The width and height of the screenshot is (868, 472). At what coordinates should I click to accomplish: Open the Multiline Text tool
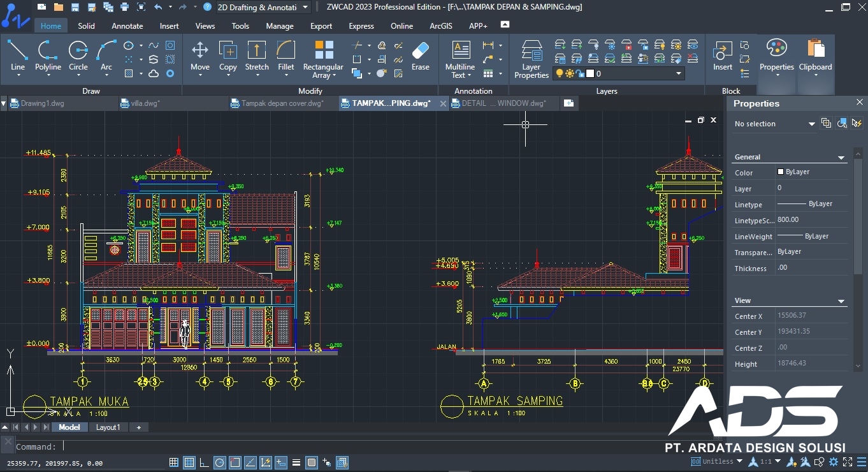[459, 57]
